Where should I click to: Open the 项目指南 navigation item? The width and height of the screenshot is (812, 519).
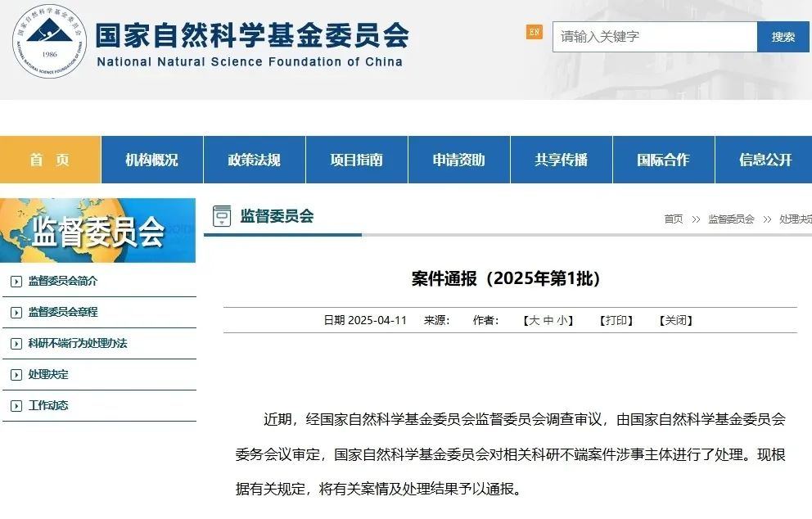pyautogui.click(x=356, y=160)
